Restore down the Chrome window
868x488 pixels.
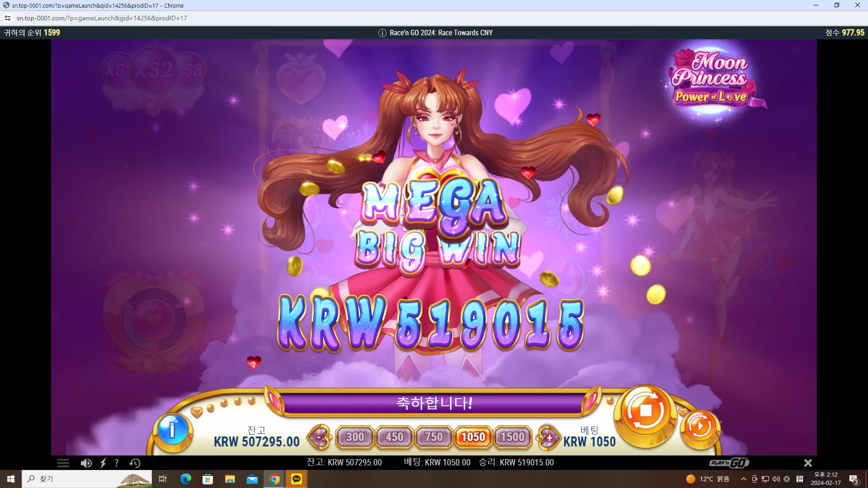(x=837, y=5)
